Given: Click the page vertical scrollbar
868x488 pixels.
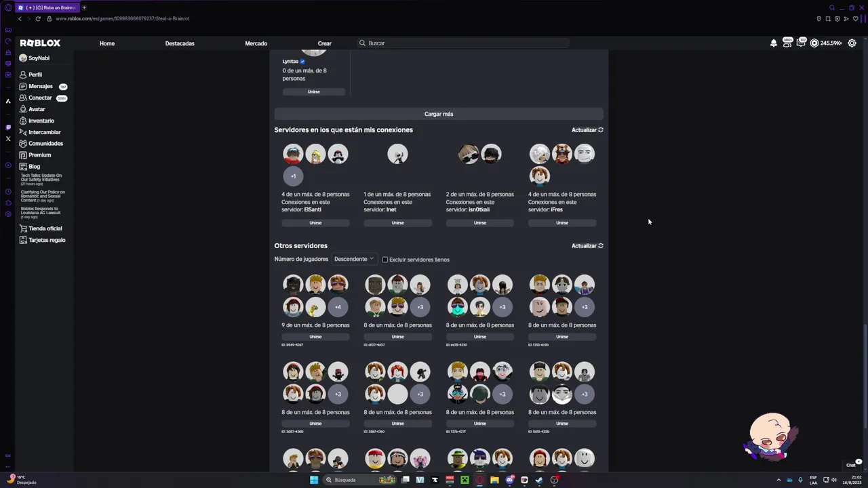Looking at the screenshot, I should (x=864, y=376).
